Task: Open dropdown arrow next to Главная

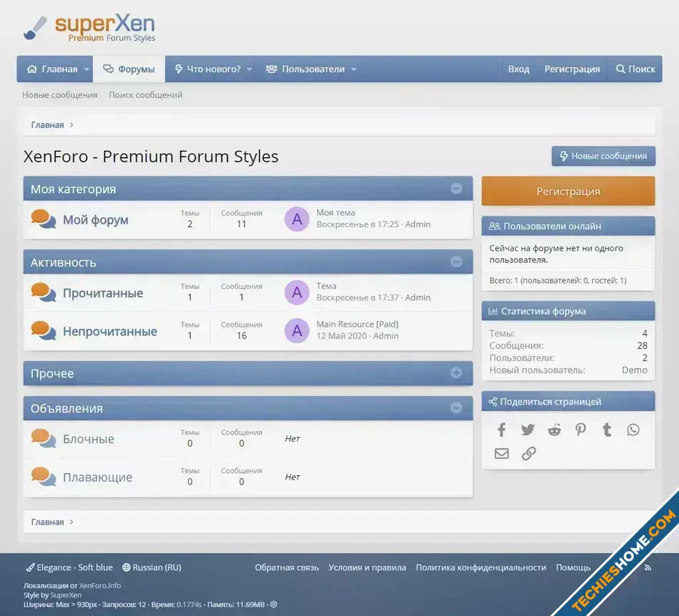Action: pyautogui.click(x=86, y=69)
